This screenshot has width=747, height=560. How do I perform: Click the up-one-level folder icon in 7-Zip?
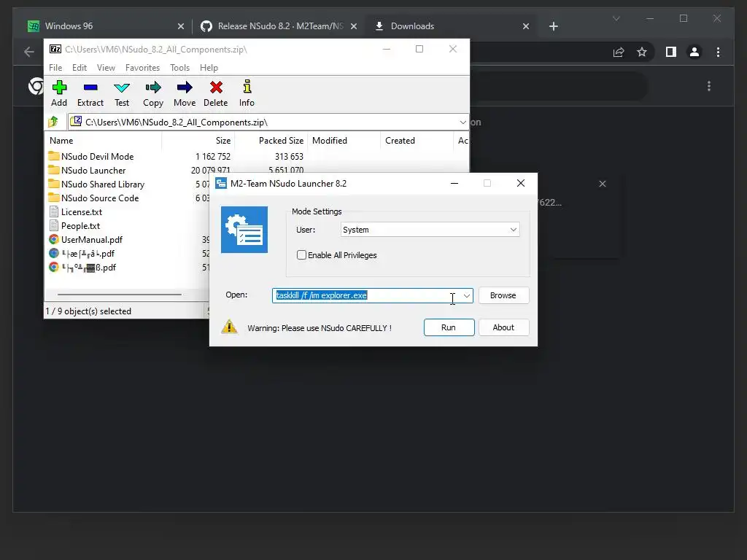tap(53, 122)
